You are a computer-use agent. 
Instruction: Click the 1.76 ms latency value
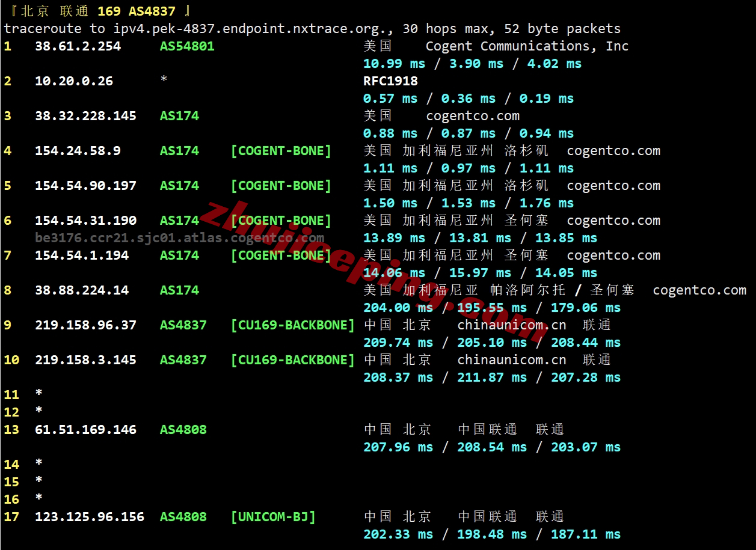pyautogui.click(x=547, y=203)
